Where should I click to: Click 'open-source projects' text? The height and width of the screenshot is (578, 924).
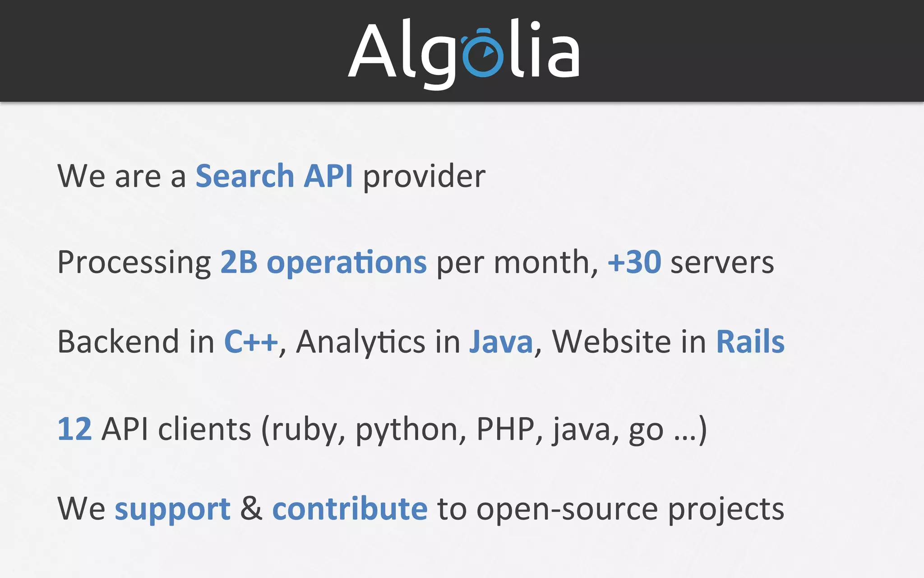(x=630, y=510)
